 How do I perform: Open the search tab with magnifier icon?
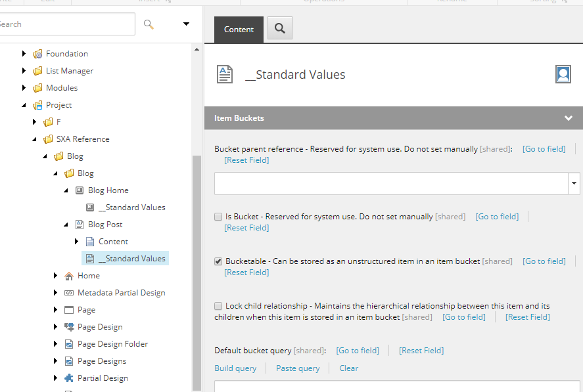coord(280,28)
